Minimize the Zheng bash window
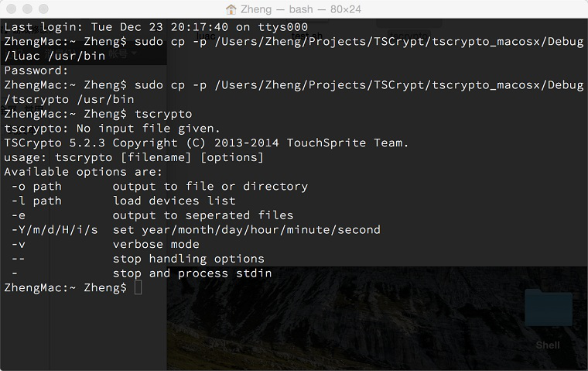The width and height of the screenshot is (588, 371). 28,9
